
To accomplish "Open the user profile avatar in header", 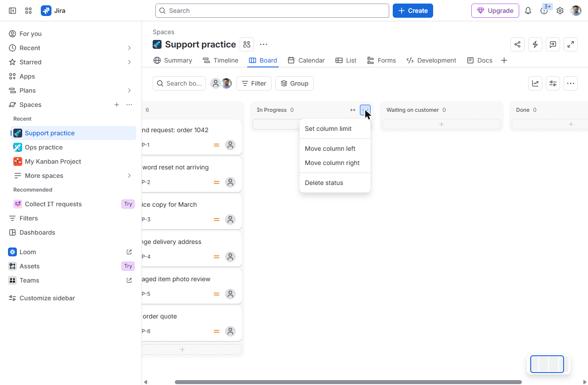I will [x=576, y=11].
